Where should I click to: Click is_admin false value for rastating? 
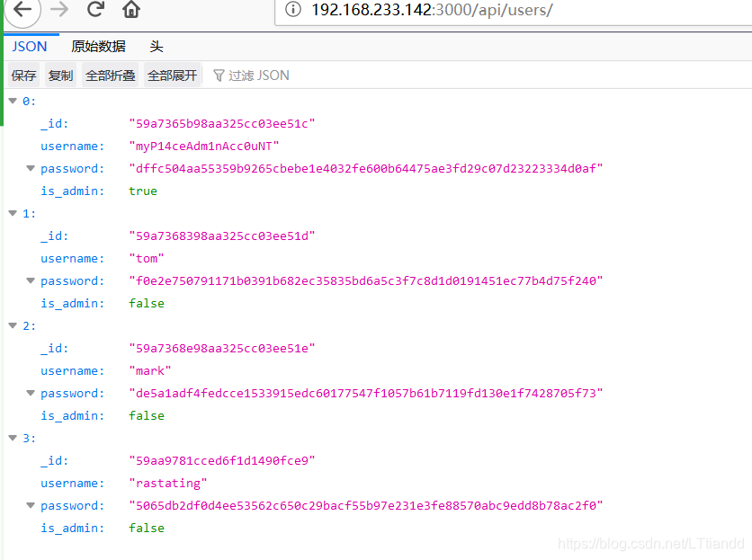click(147, 528)
